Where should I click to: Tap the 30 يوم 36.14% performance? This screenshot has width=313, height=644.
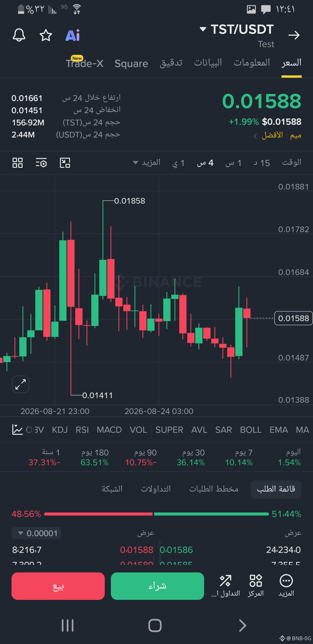pos(191,458)
